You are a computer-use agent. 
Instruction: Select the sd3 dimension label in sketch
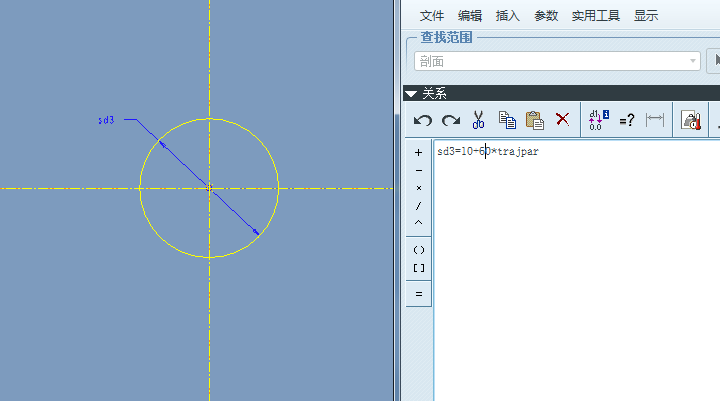tap(106, 120)
